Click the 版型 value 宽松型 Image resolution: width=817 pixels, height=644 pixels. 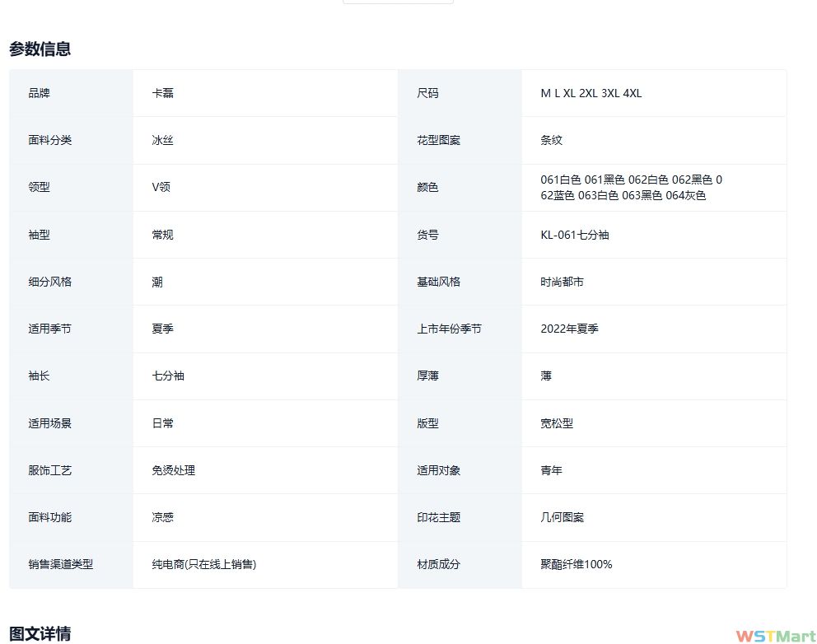[x=556, y=423]
